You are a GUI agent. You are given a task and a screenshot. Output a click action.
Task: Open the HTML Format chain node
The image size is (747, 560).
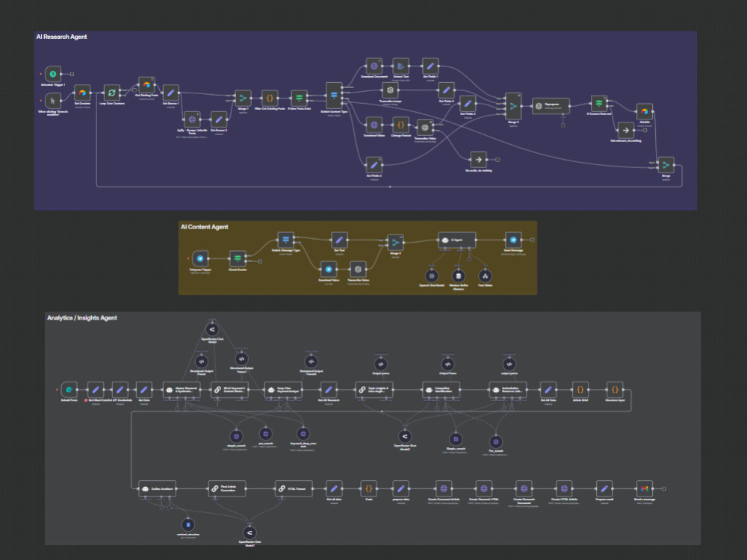[294, 488]
